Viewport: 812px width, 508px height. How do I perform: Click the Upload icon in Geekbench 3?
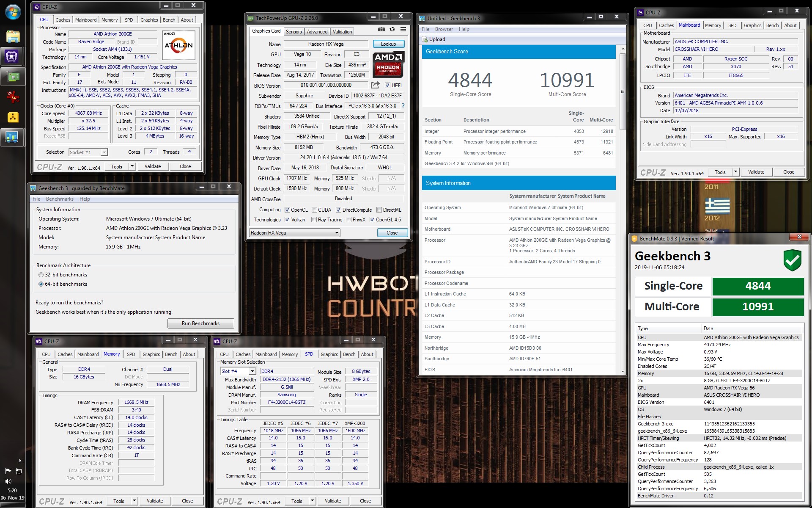[x=425, y=39]
